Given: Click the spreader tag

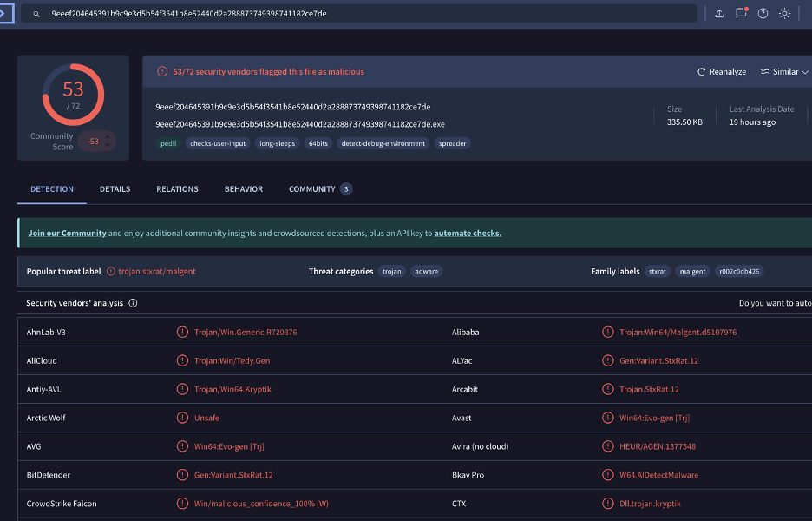Looking at the screenshot, I should (452, 143).
